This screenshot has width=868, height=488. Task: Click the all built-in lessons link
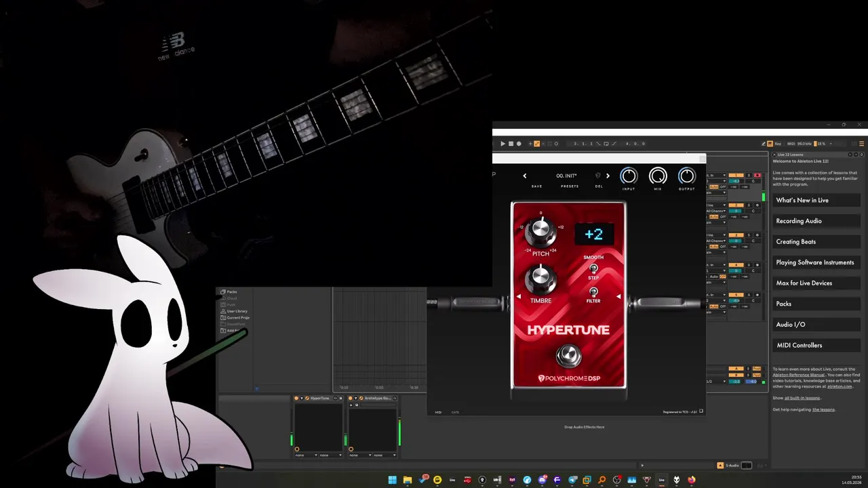tap(802, 398)
